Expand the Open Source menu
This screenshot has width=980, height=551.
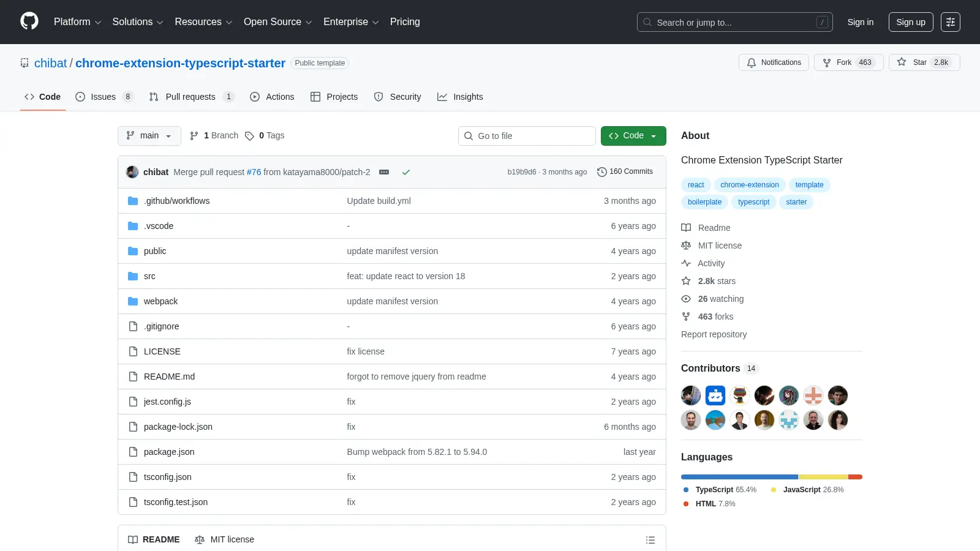278,22
